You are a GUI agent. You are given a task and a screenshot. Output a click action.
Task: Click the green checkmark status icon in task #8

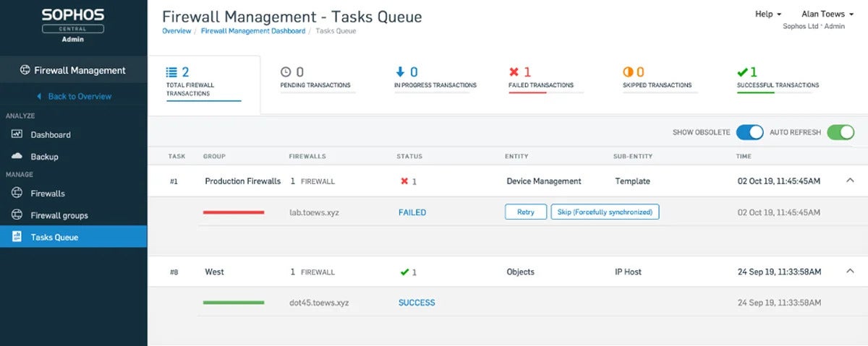click(x=404, y=272)
